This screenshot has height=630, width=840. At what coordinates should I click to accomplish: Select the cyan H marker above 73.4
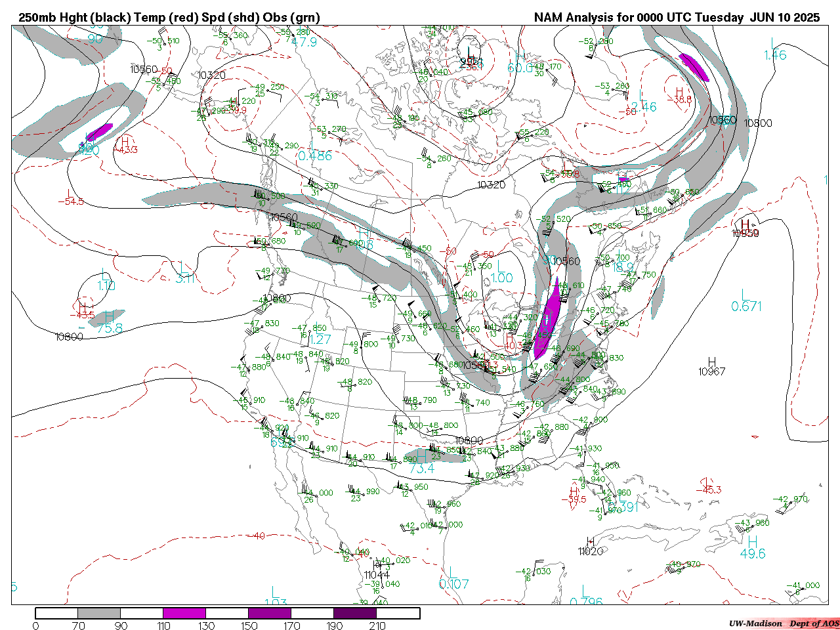click(x=421, y=456)
